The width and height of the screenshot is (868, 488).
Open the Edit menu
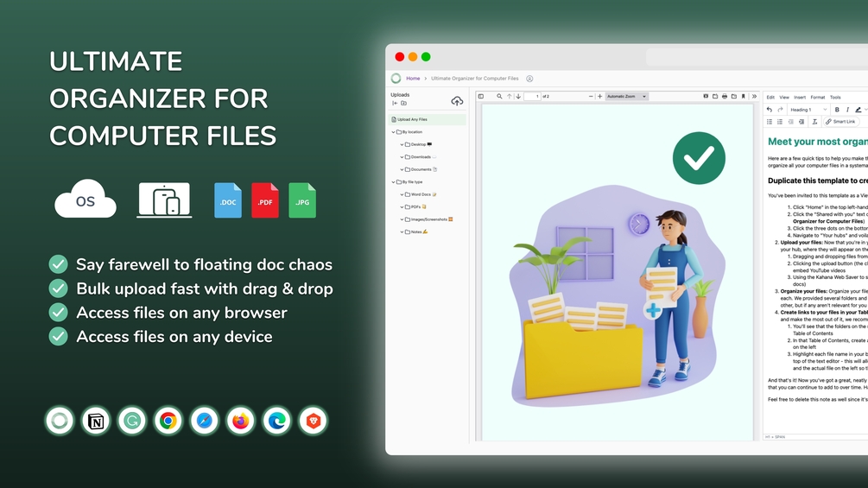pyautogui.click(x=770, y=98)
